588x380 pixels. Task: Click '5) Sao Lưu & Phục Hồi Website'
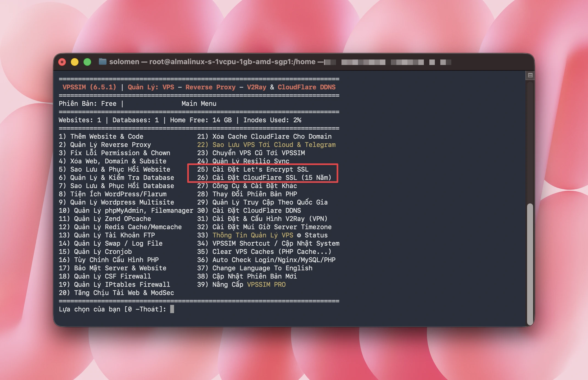coord(114,169)
